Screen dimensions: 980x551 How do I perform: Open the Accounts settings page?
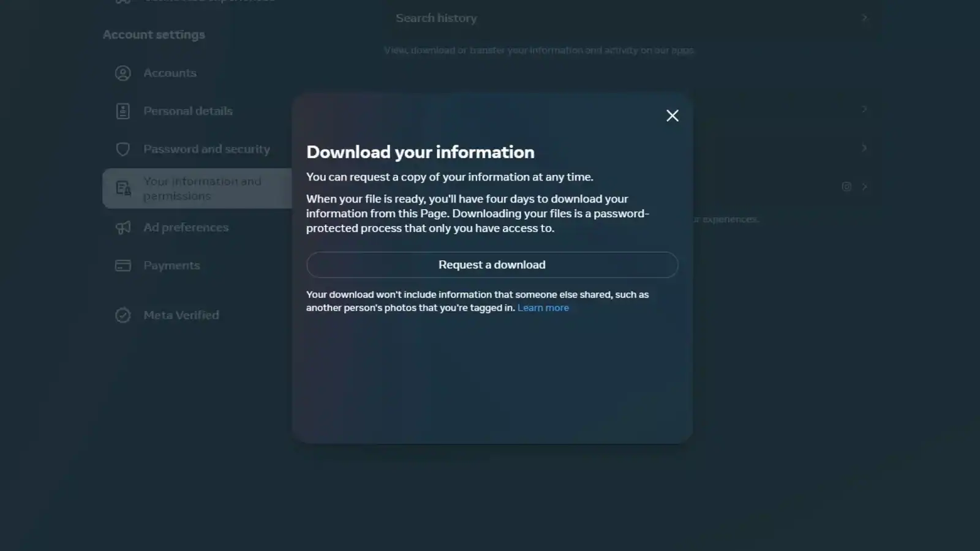[170, 72]
